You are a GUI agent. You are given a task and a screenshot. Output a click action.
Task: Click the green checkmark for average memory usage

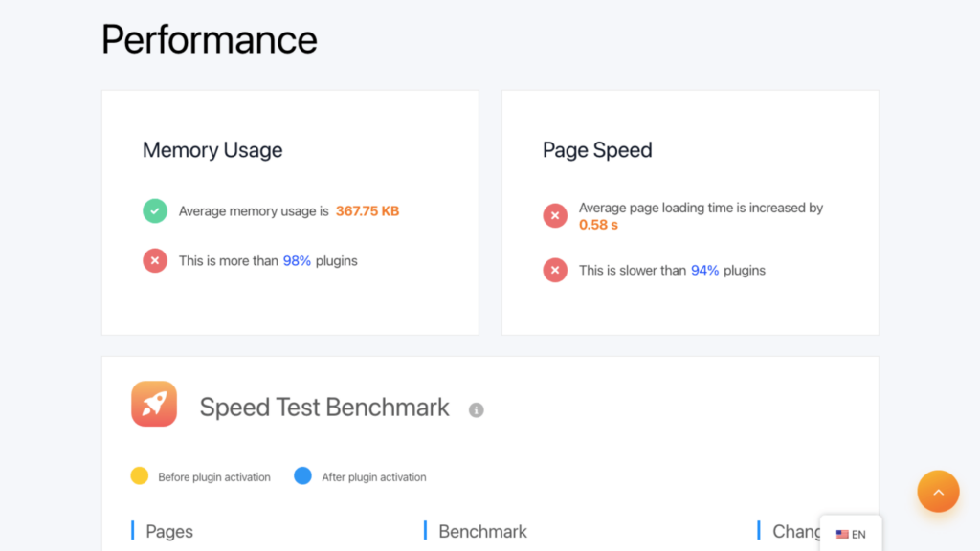pyautogui.click(x=155, y=210)
